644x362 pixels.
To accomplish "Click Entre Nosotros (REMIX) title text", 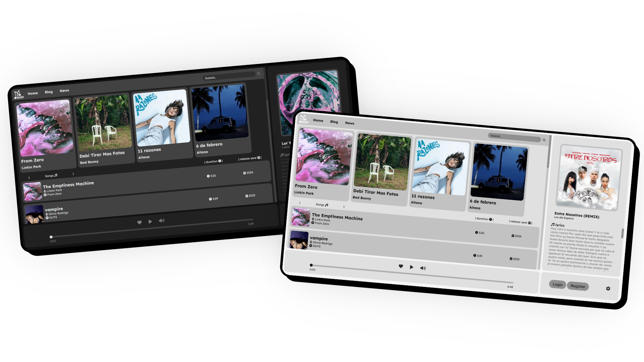I will coord(577,215).
